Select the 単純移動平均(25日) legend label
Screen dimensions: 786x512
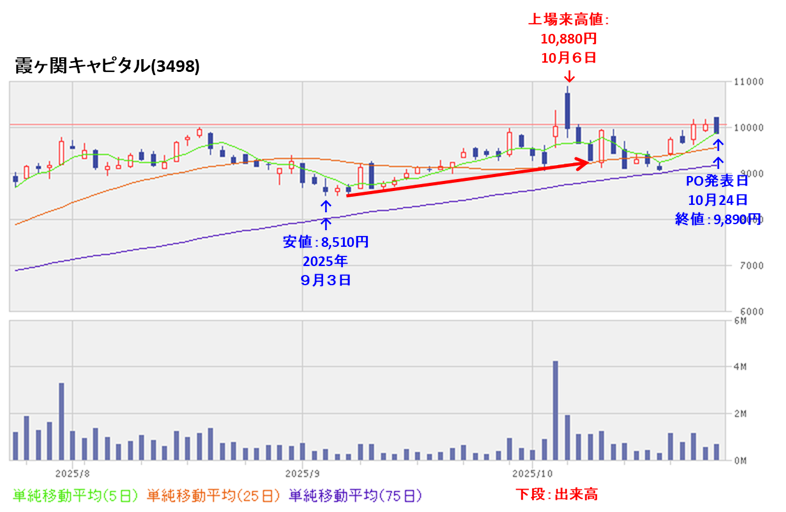coord(214,494)
